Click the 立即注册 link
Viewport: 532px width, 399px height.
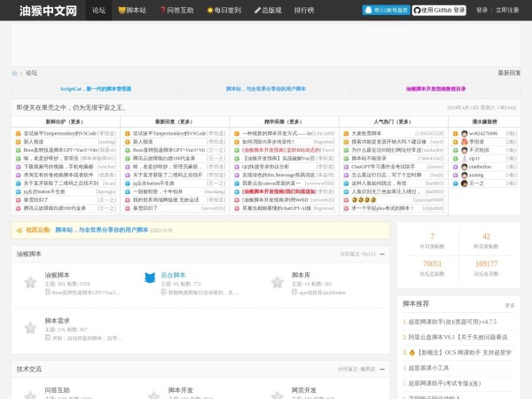(x=507, y=10)
